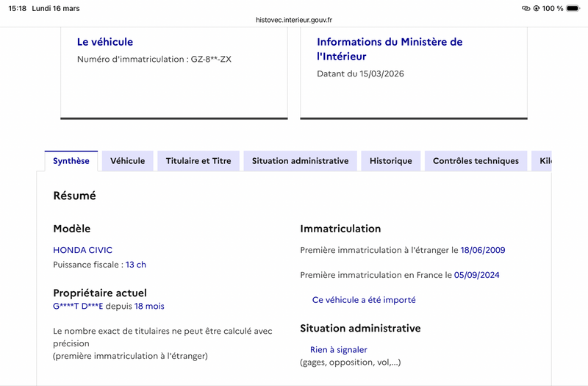Tap the battery icon in status bar
588x386 pixels.
click(x=573, y=8)
